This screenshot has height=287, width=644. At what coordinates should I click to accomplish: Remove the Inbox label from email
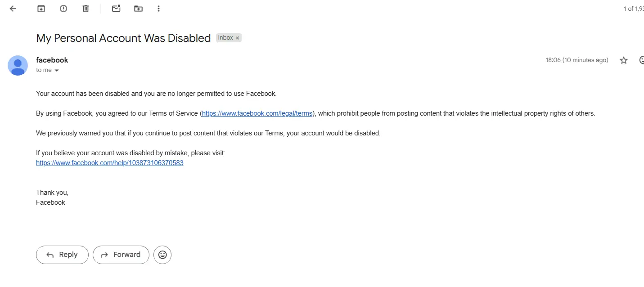pyautogui.click(x=237, y=38)
